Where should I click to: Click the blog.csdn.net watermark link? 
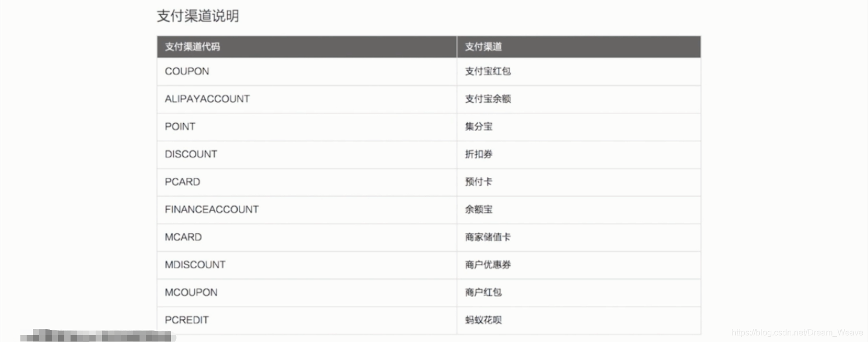coord(797,333)
